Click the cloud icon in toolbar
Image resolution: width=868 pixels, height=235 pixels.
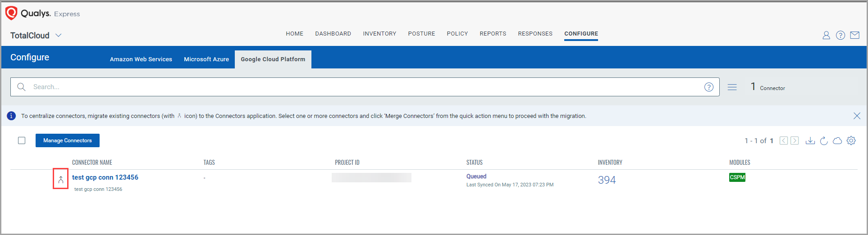click(837, 140)
